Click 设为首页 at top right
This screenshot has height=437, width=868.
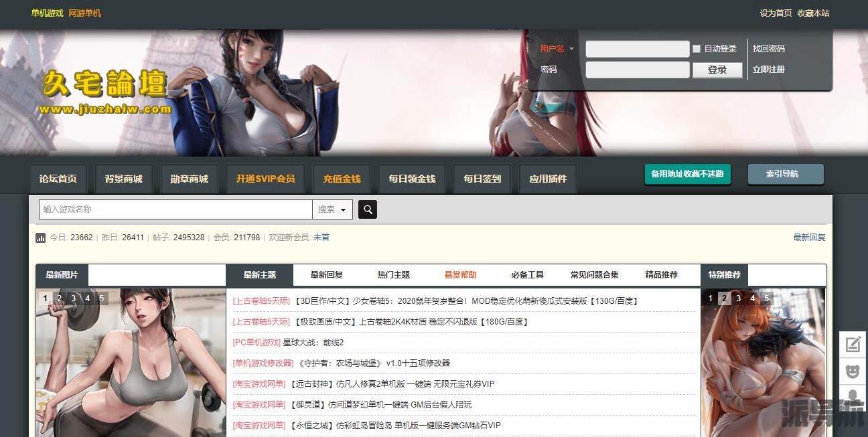[776, 13]
